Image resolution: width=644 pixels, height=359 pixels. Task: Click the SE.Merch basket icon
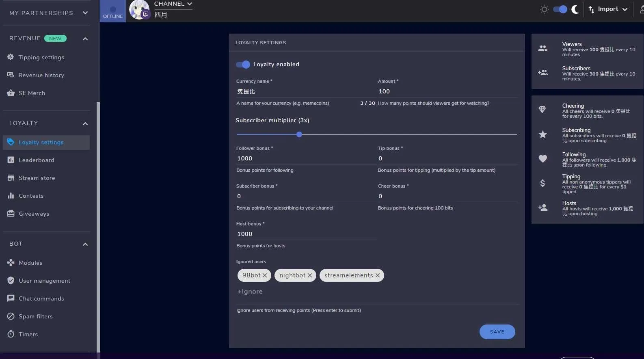[11, 93]
